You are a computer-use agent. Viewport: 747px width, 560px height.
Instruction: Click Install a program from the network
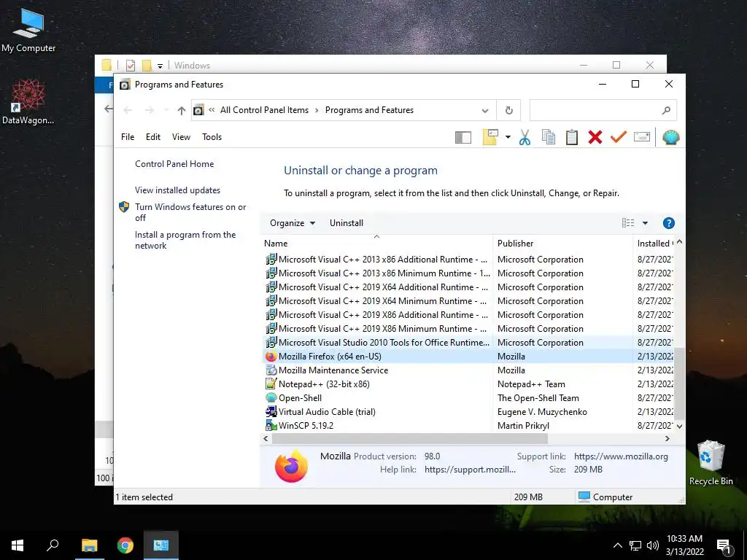[x=185, y=240]
